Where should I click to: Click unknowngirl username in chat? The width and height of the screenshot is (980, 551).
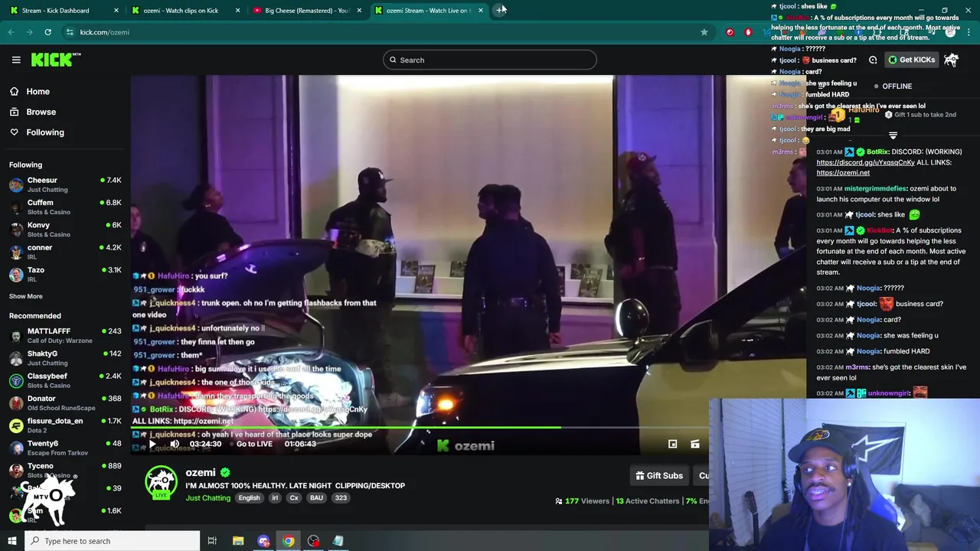(x=889, y=393)
